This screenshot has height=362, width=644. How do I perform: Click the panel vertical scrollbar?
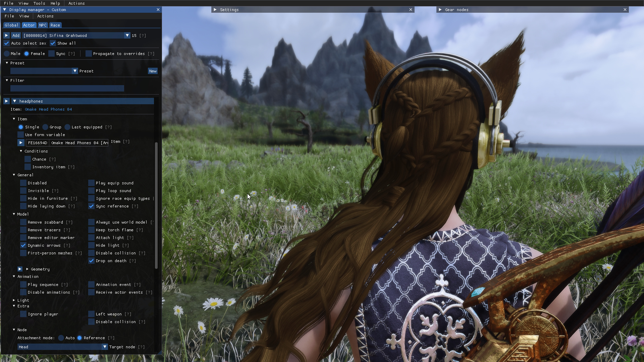pyautogui.click(x=156, y=205)
